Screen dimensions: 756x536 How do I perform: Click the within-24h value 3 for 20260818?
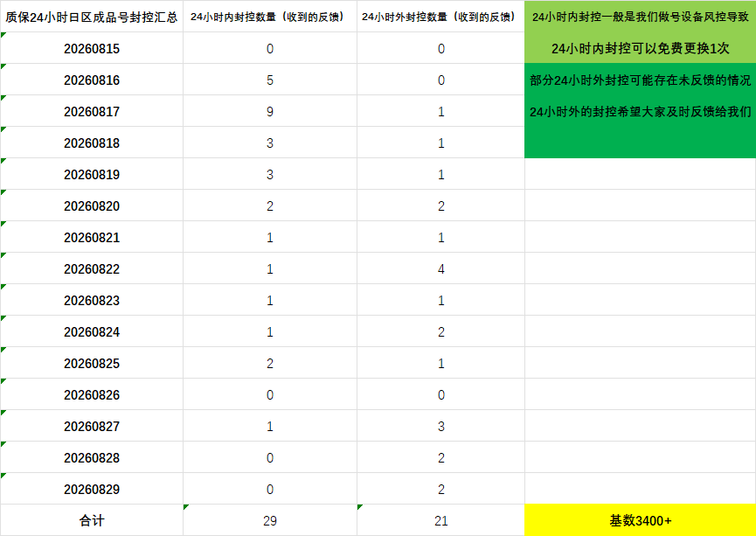pyautogui.click(x=270, y=143)
